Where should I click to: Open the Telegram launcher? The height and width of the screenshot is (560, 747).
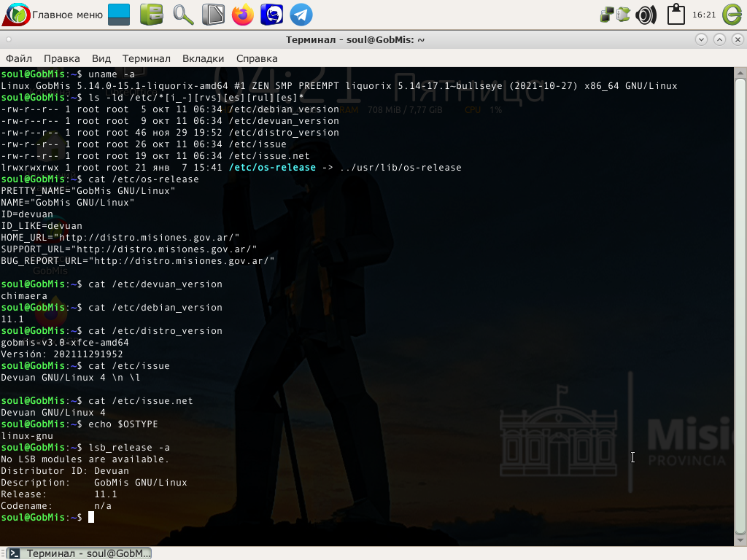point(301,15)
